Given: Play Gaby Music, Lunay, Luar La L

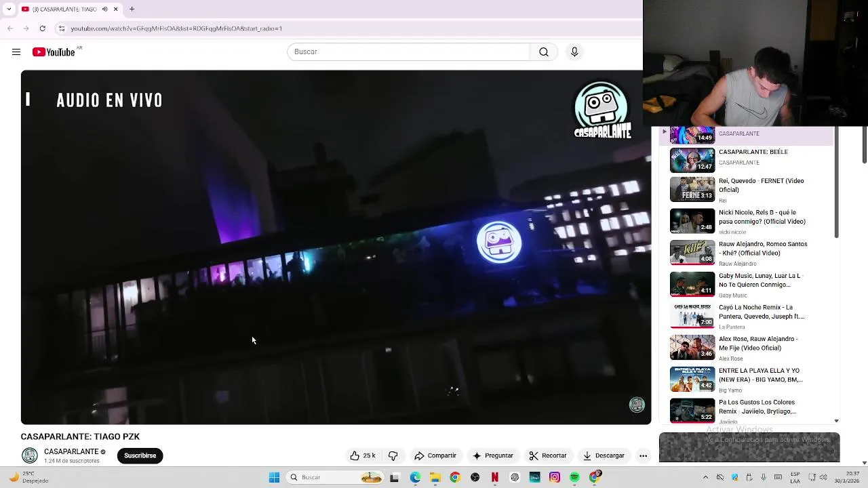Looking at the screenshot, I should point(746,285).
